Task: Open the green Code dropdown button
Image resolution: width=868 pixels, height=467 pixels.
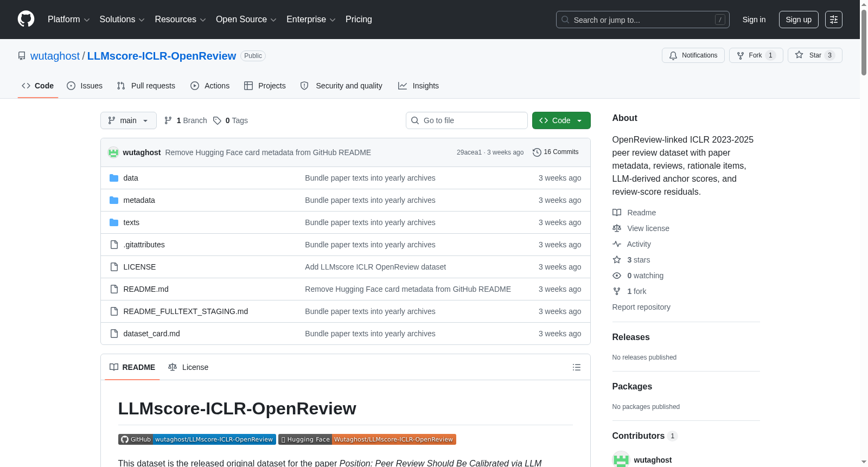Action: [x=561, y=120]
